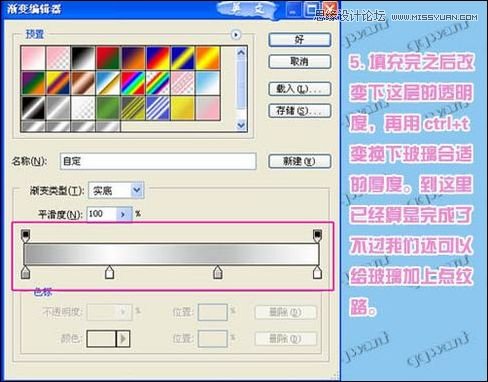Cancel the dialog with 取消
The height and width of the screenshot is (382, 488).
coord(300,61)
